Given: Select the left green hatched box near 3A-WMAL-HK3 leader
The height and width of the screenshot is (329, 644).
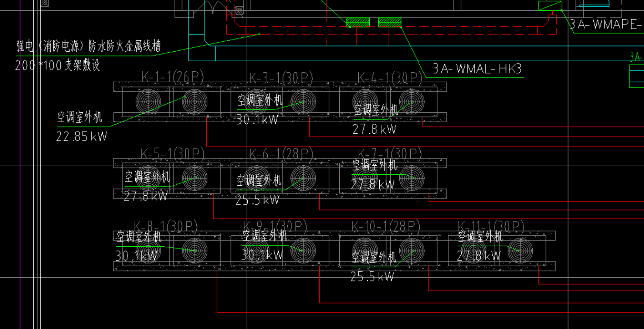Looking at the screenshot, I should (x=358, y=23).
